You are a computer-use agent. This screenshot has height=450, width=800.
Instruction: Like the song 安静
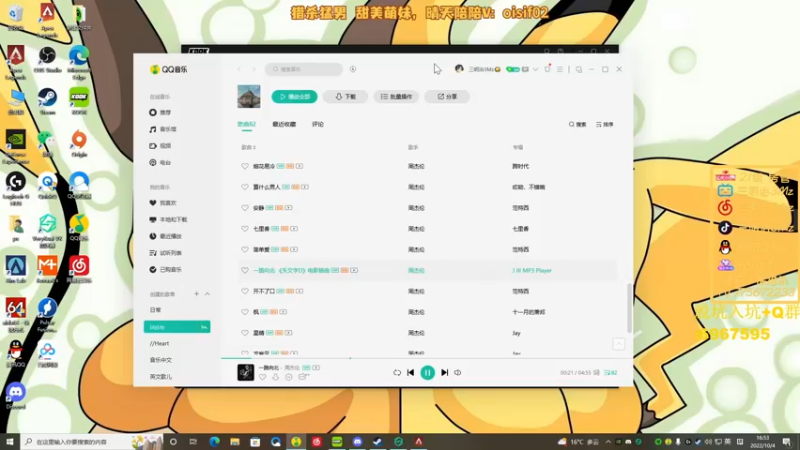[245, 208]
